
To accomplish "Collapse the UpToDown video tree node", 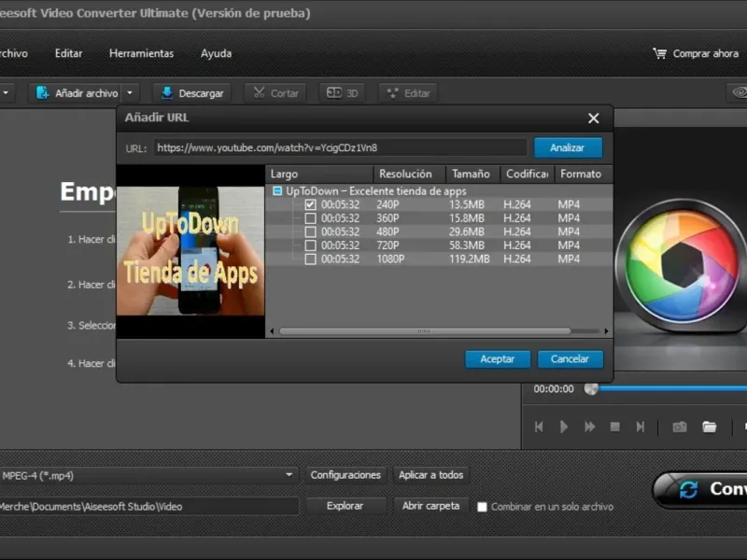I will 277,191.
